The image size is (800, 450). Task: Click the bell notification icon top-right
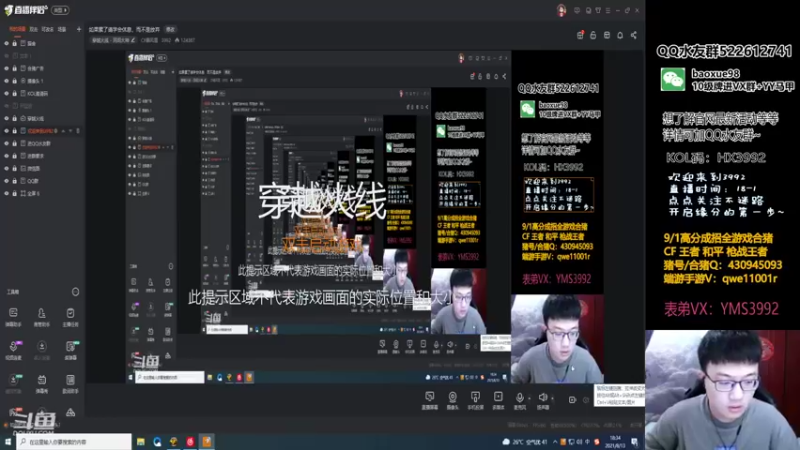click(620, 35)
